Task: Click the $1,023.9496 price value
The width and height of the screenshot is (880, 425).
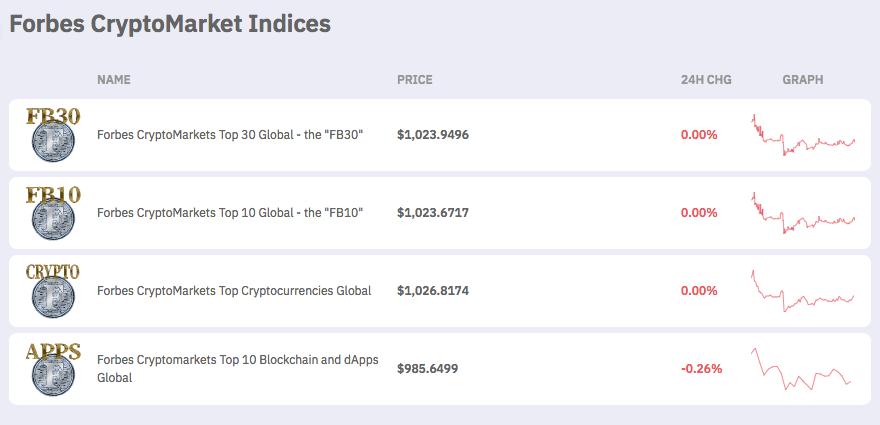Action: tap(433, 134)
